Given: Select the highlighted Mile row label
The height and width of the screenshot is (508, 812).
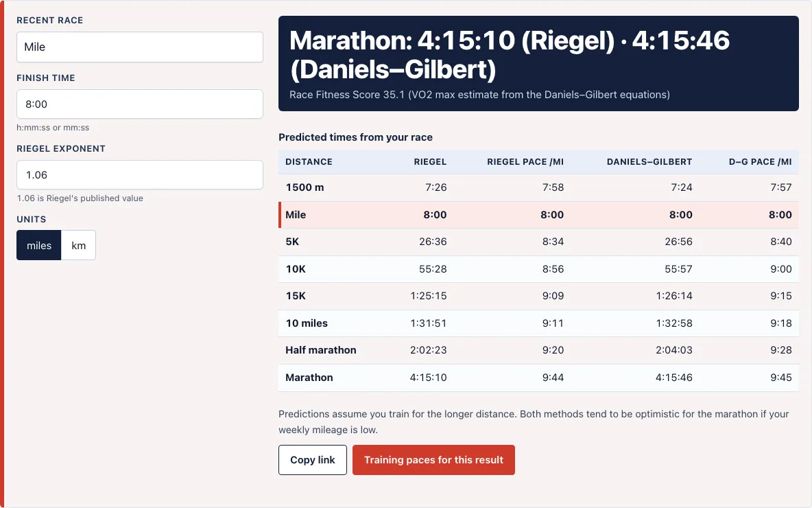Looking at the screenshot, I should pos(296,215).
